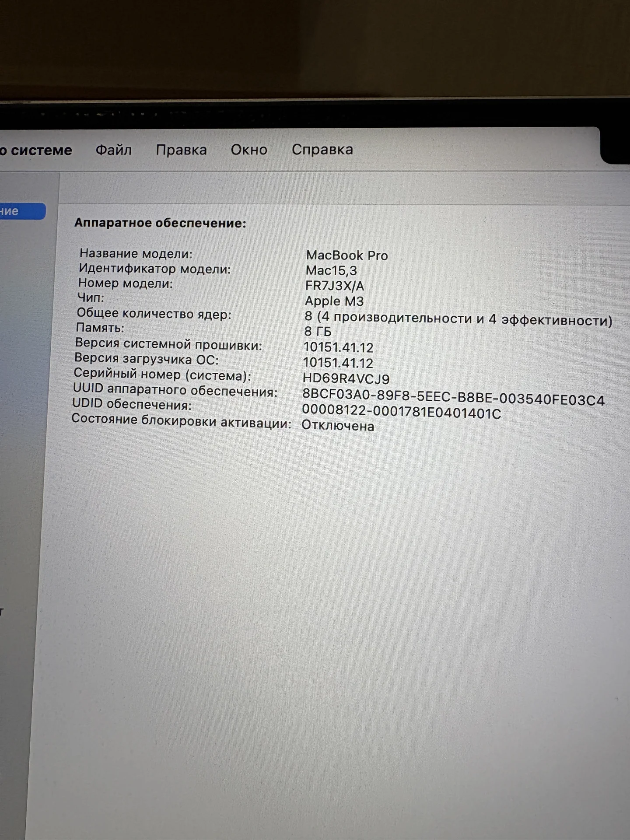
Task: Open the Правка menu
Action: pyautogui.click(x=181, y=150)
